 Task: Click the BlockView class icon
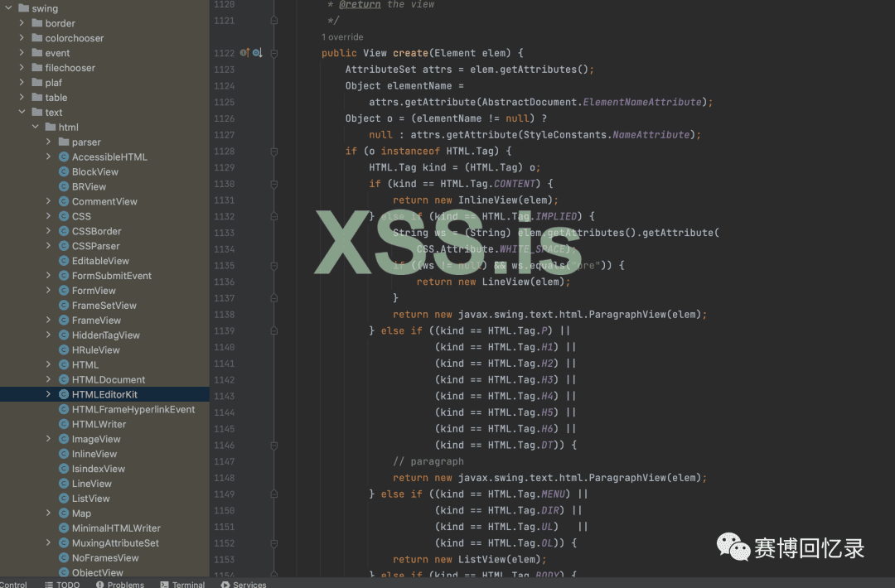(x=64, y=171)
